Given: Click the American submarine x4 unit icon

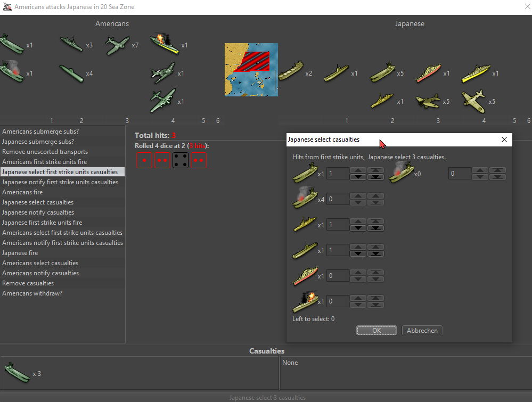Looking at the screenshot, I should click(x=72, y=73).
